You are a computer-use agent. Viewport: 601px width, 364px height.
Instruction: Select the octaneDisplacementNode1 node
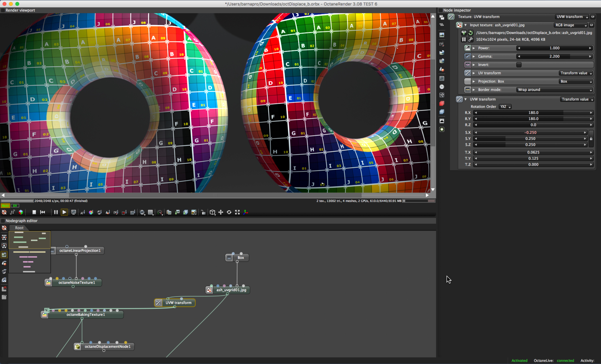[107, 346]
